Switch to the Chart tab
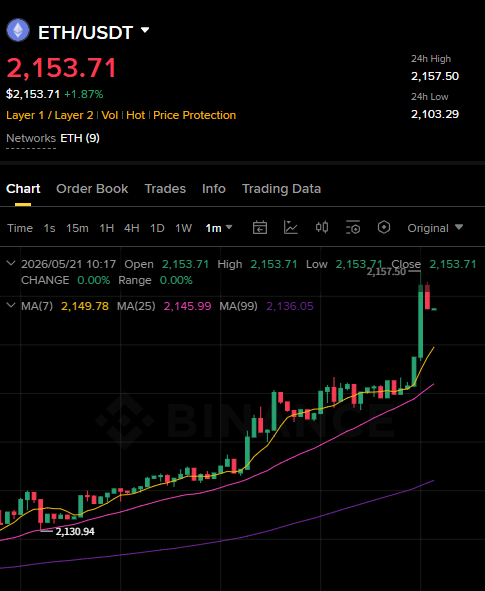Screen dimensions: 485x591 click(23, 188)
